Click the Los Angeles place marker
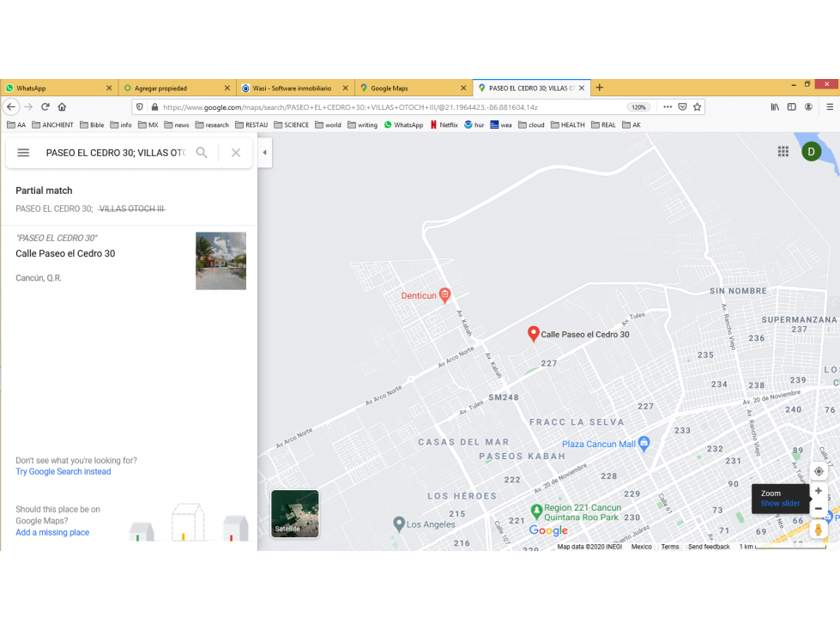This screenshot has height=630, width=840. pos(399,524)
